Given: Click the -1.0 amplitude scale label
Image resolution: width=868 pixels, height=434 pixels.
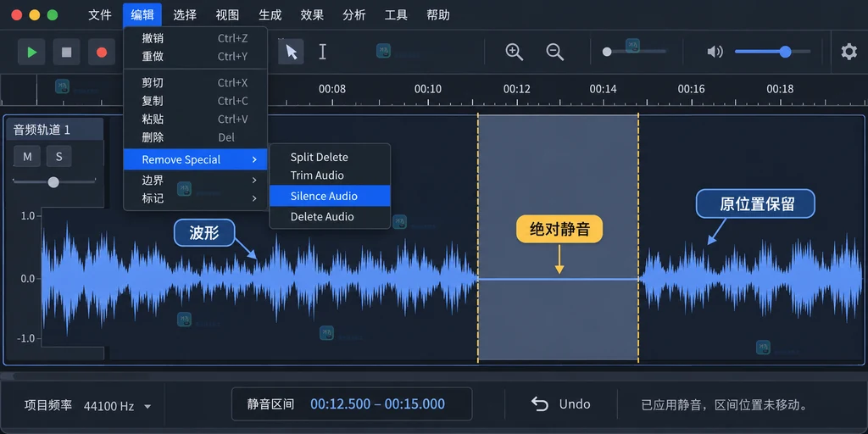Looking at the screenshot, I should click(x=26, y=339).
